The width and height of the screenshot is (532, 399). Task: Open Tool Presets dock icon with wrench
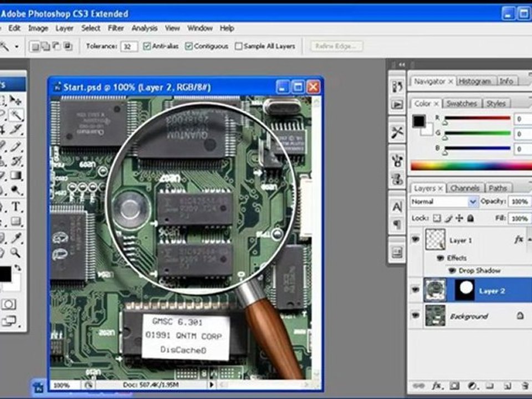tap(397, 132)
